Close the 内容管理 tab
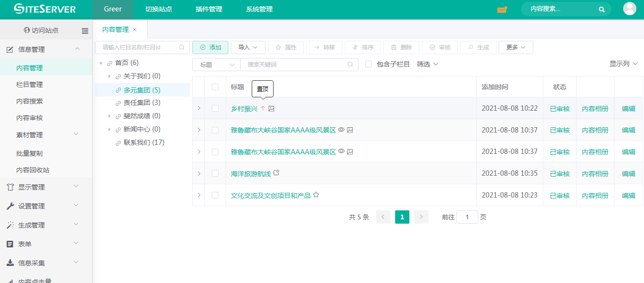The width and height of the screenshot is (644, 283). pyautogui.click(x=135, y=29)
